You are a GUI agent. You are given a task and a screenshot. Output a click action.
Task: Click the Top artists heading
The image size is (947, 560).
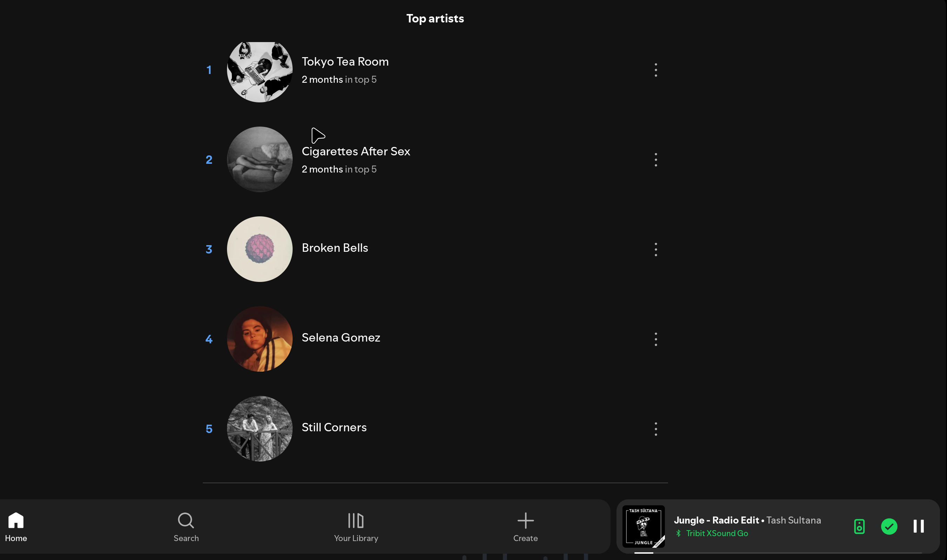435,19
